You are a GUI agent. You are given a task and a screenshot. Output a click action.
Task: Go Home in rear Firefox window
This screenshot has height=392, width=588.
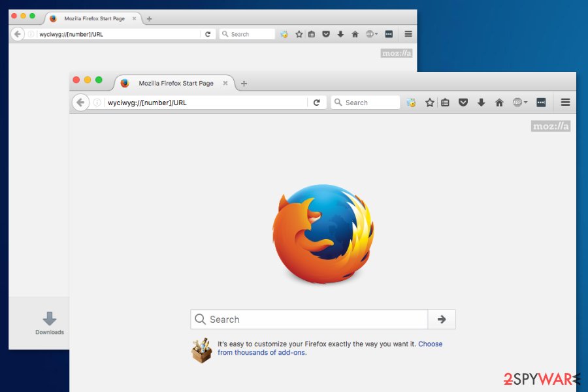tap(355, 34)
